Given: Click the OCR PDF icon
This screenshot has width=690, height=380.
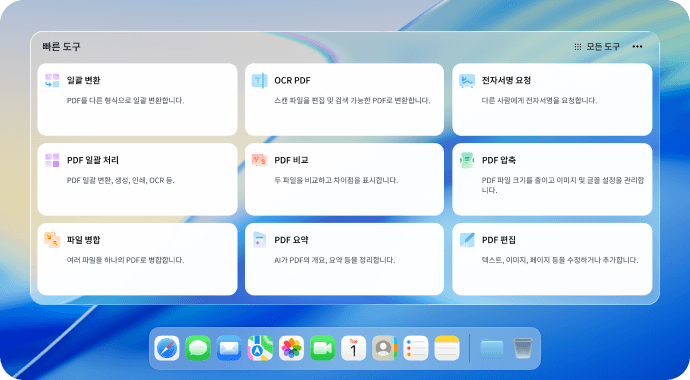Looking at the screenshot, I should (259, 80).
